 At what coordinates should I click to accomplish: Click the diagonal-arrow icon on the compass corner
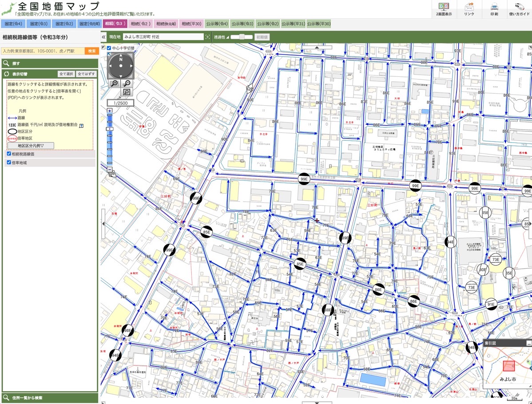(109, 54)
